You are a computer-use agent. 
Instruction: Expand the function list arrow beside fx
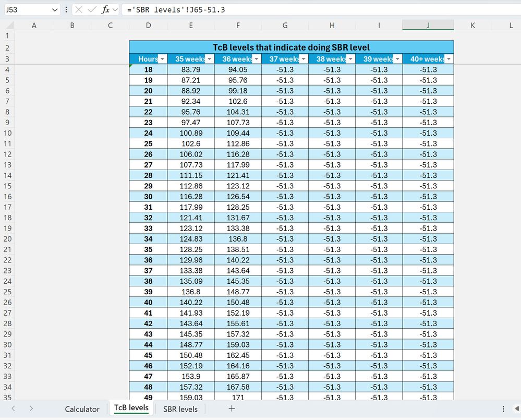[115, 9]
